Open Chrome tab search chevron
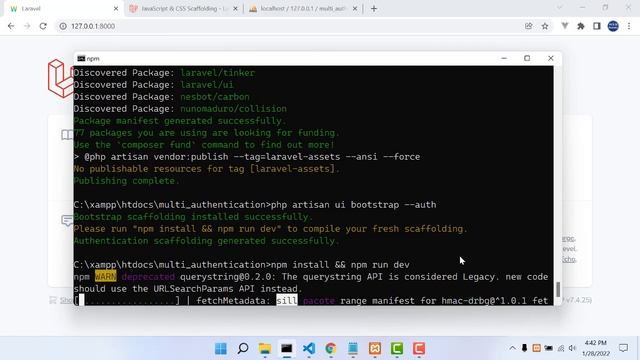 [560, 7]
